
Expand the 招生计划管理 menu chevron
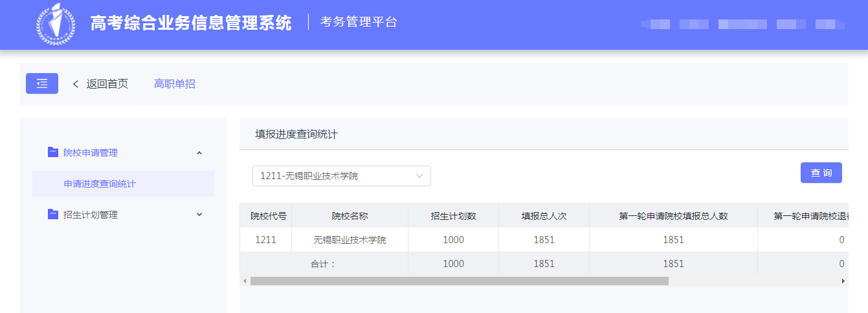click(199, 215)
